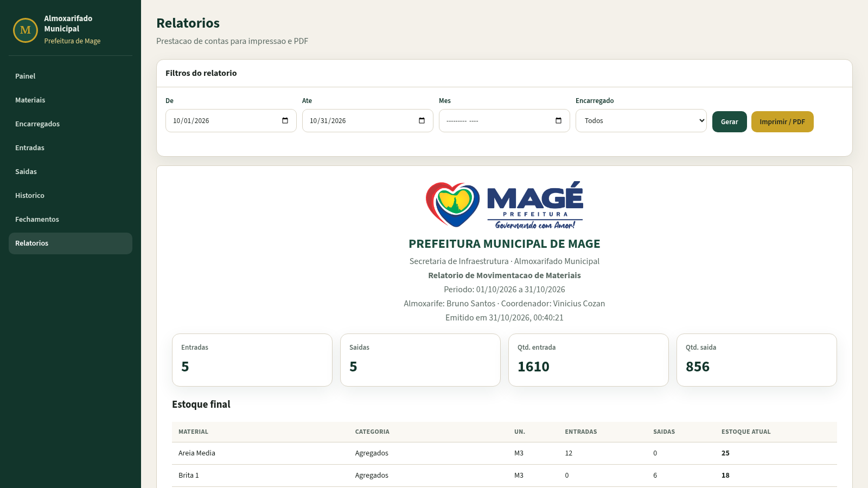Select the Areia Media table row
The width and height of the screenshot is (868, 488).
click(x=505, y=453)
